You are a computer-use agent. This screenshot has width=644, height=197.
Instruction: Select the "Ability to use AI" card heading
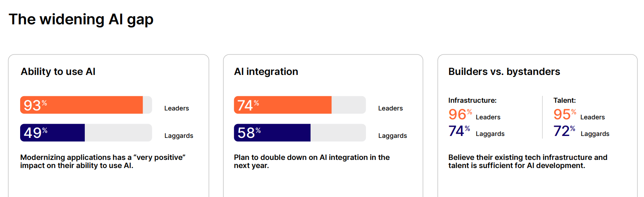tap(58, 71)
